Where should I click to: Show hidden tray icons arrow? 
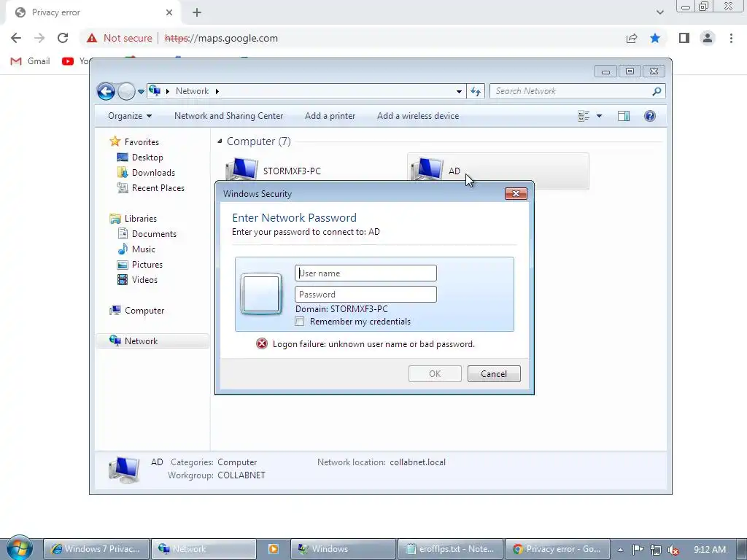621,550
